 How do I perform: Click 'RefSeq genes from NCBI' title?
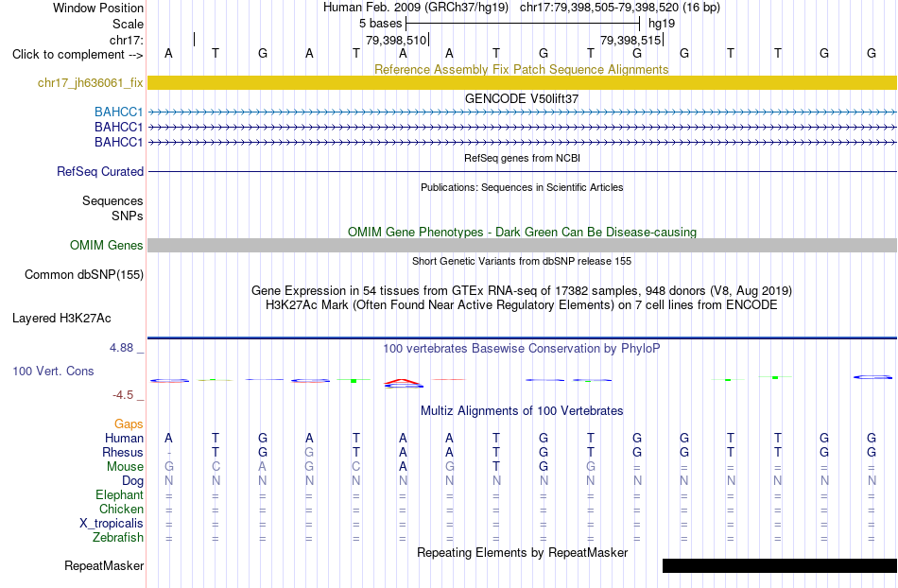pyautogui.click(x=522, y=158)
